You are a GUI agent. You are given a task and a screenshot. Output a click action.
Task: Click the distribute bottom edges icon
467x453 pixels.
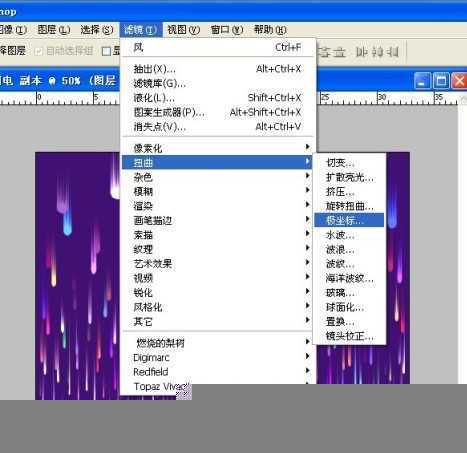tap(339, 52)
